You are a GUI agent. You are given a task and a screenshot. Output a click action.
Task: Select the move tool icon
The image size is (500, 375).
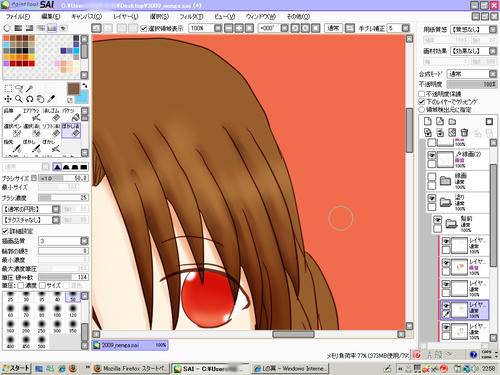(x=8, y=99)
